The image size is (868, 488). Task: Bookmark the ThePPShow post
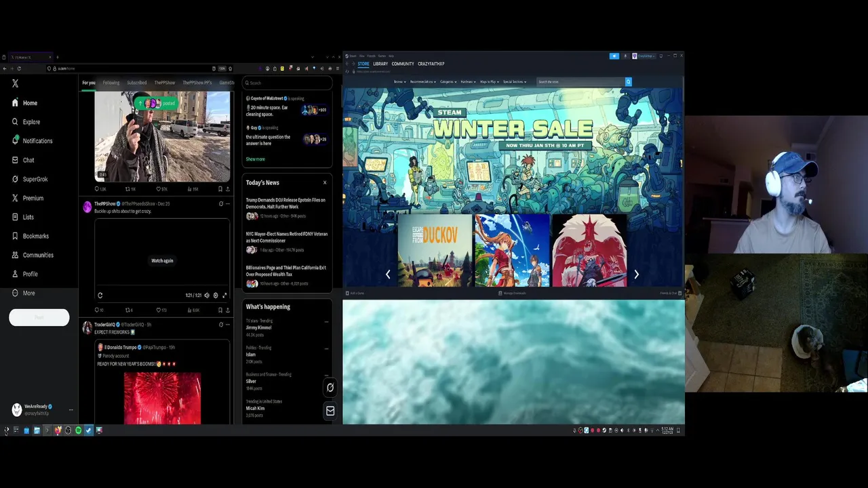pyautogui.click(x=220, y=310)
